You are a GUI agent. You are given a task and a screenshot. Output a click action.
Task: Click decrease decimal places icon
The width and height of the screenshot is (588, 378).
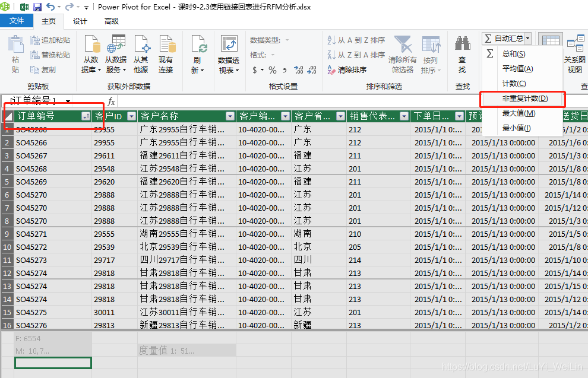pyautogui.click(x=312, y=69)
